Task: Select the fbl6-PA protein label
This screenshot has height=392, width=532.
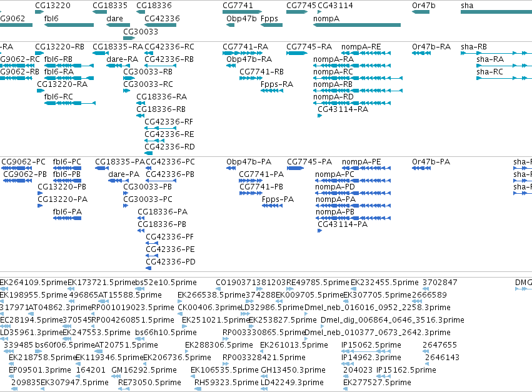Action: point(67,212)
